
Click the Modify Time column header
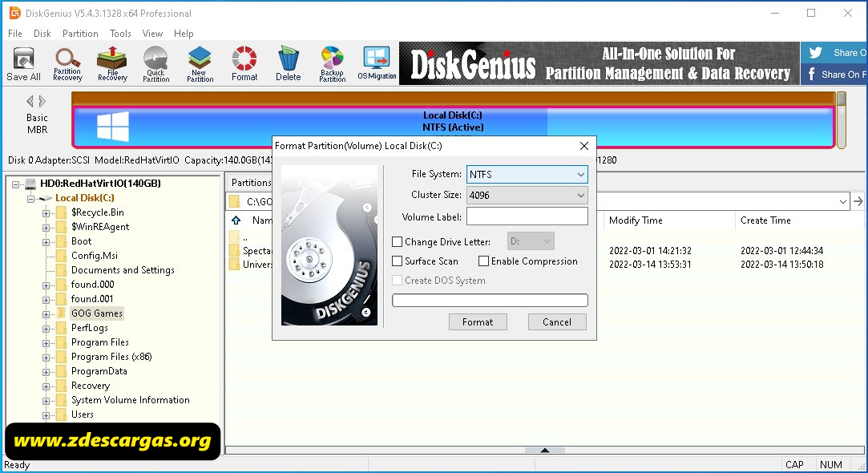669,220
